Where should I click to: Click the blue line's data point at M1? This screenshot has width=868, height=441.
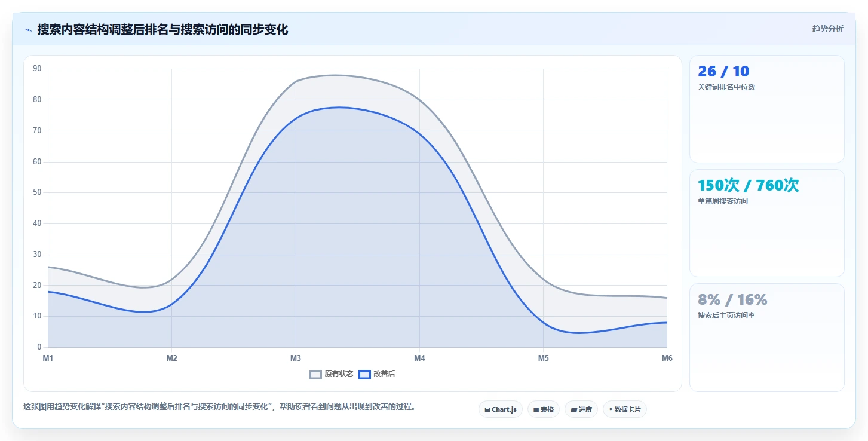point(48,292)
